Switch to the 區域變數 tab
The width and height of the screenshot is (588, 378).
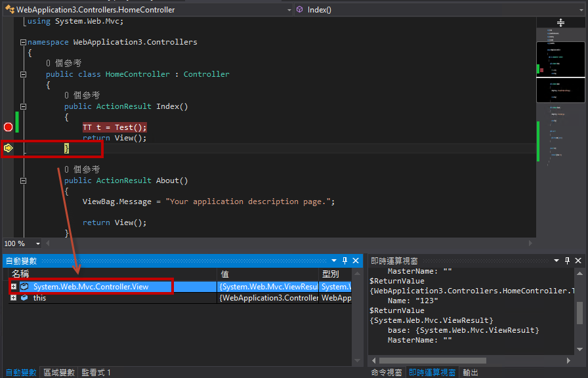tap(59, 372)
